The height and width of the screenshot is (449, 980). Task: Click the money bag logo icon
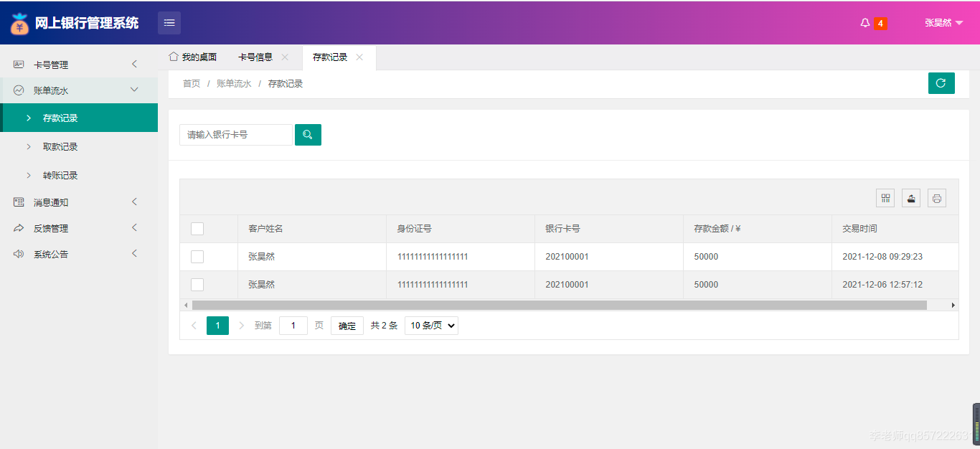[x=19, y=24]
